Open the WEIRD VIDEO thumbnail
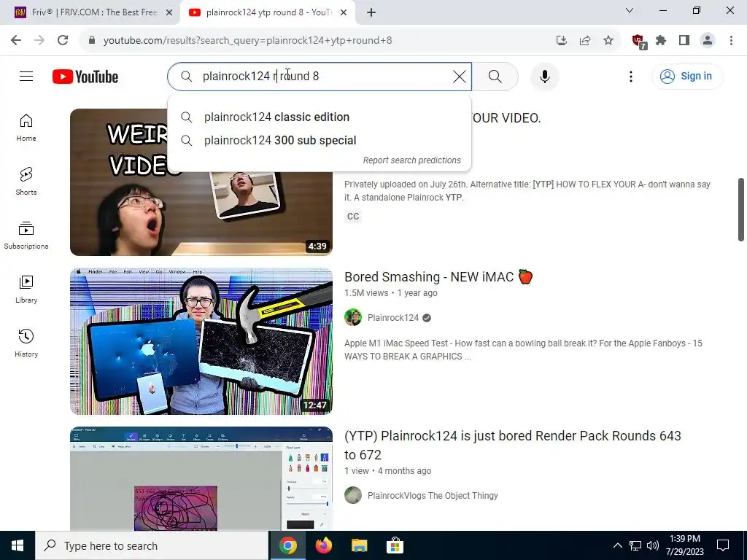Viewport: 747px width, 560px height. pyautogui.click(x=201, y=182)
